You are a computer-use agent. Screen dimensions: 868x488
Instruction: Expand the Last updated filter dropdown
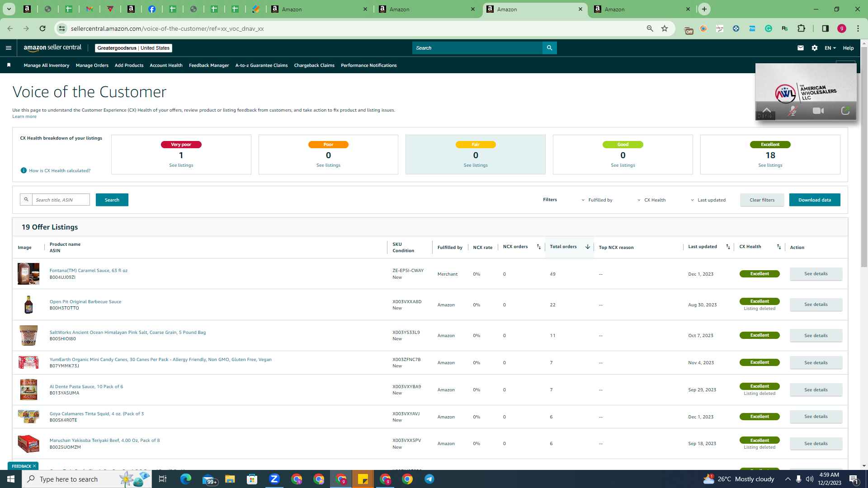708,200
